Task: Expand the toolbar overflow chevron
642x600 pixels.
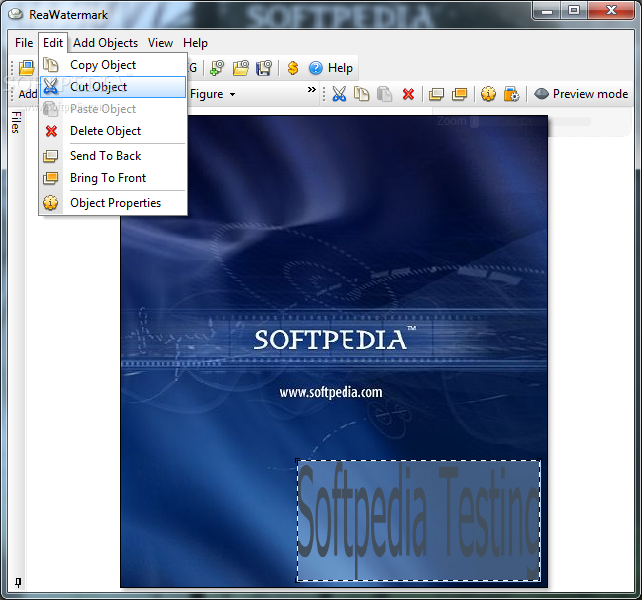Action: (x=312, y=90)
